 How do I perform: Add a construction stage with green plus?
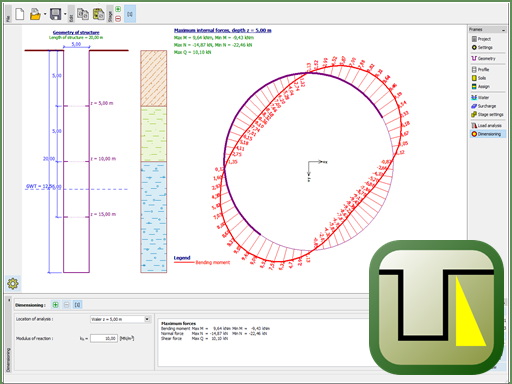click(118, 9)
